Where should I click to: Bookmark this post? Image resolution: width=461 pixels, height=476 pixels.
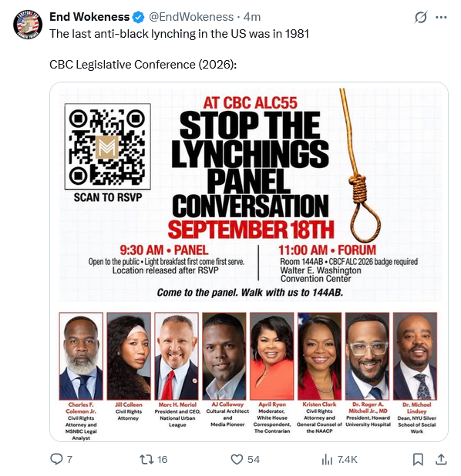point(418,459)
